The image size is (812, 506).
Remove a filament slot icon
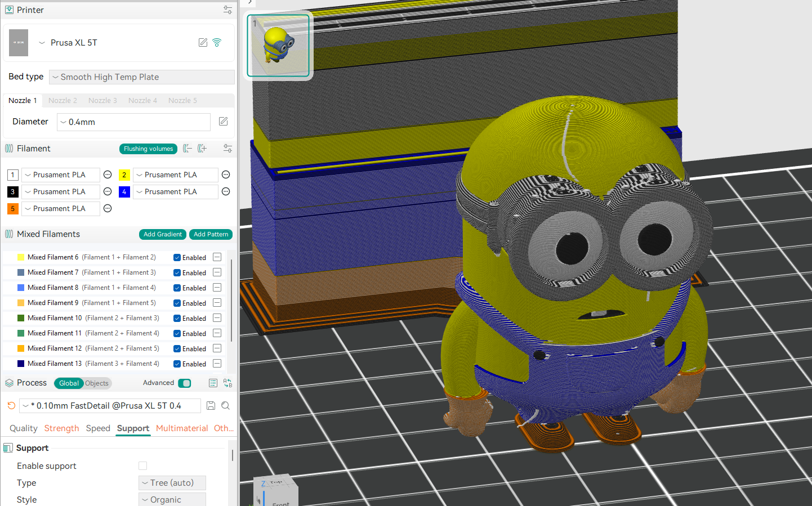pos(188,149)
